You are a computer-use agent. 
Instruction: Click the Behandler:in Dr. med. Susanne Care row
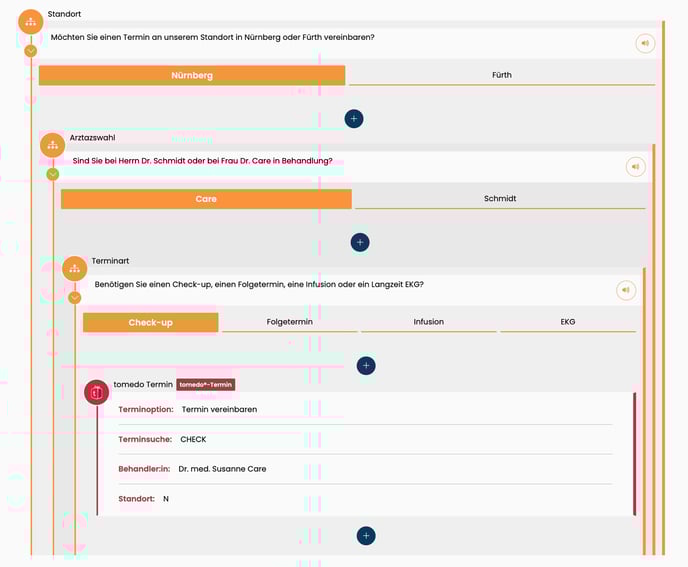pos(364,468)
